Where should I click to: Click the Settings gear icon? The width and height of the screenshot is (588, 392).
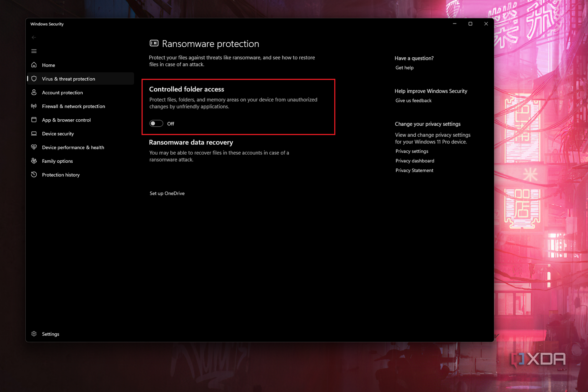[34, 334]
